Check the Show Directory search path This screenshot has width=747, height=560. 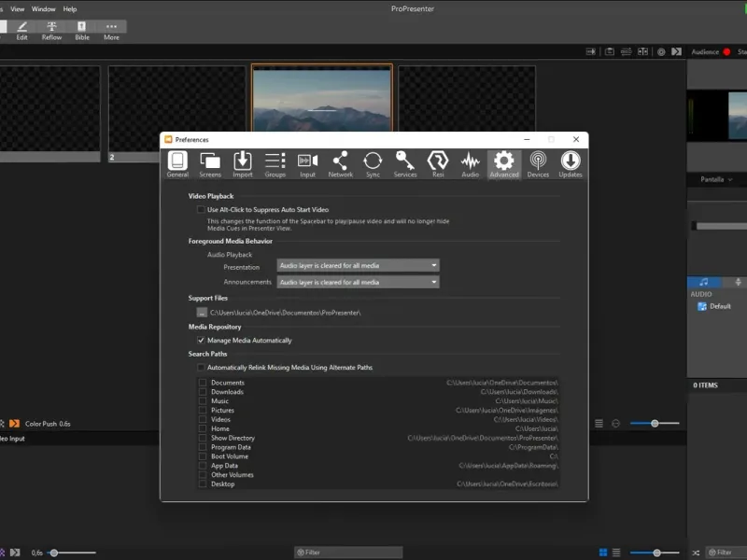tap(203, 438)
